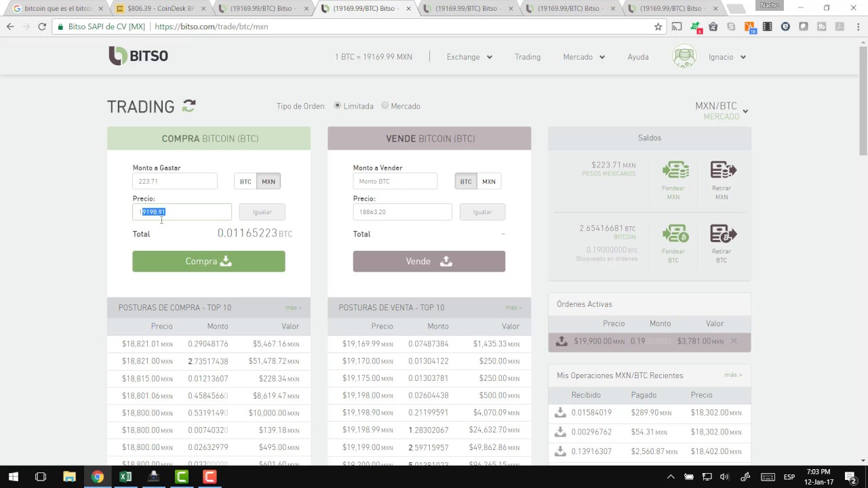Open the Ignacio account dropdown

[728, 57]
